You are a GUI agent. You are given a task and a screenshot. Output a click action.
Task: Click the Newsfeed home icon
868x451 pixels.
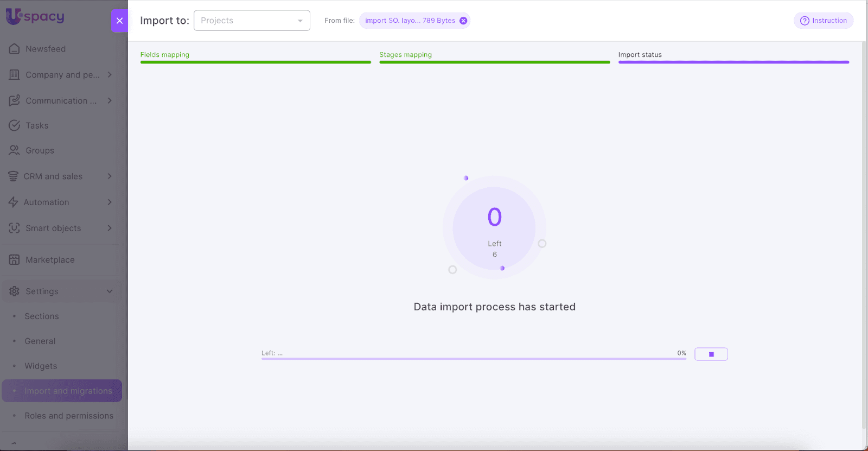click(x=15, y=49)
